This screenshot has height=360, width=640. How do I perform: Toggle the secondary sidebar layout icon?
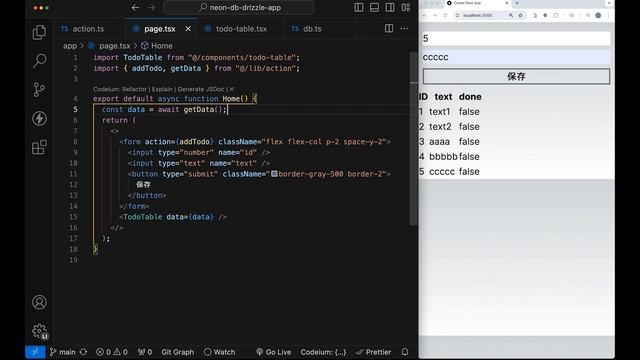(390, 7)
